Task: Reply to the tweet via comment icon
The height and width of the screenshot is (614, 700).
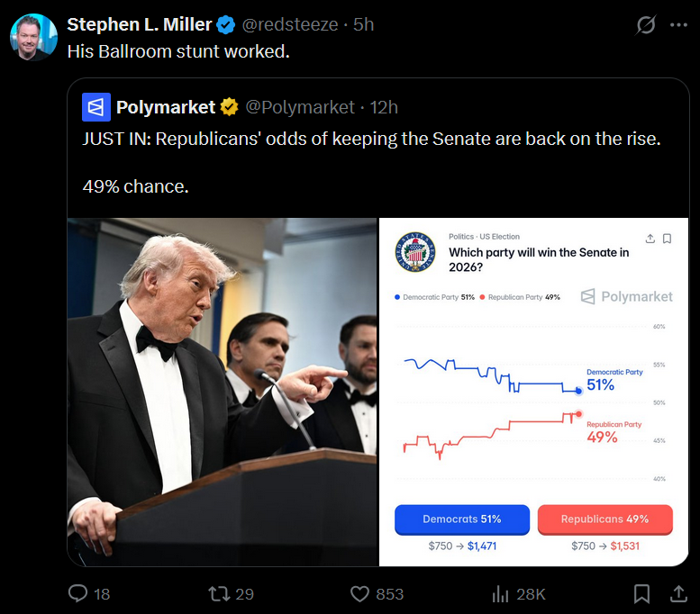Action: tap(78, 593)
